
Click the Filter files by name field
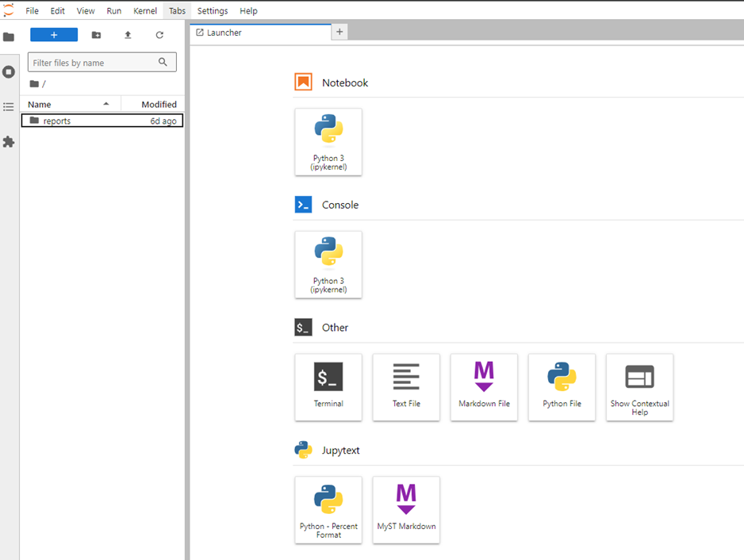point(102,62)
